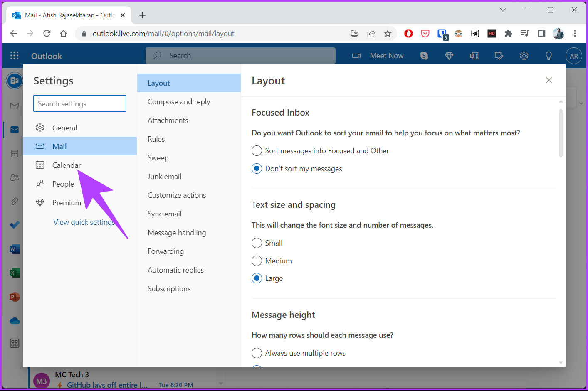This screenshot has width=588, height=391.
Task: Click the Outlook Search box
Action: tap(240, 55)
